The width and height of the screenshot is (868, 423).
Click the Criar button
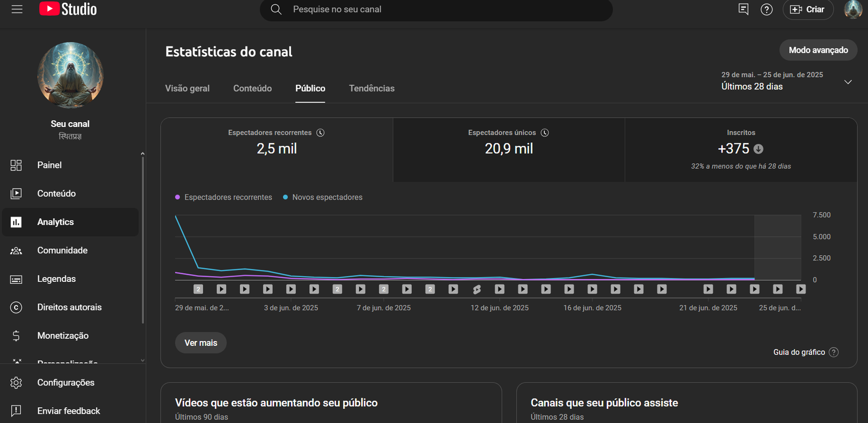808,9
